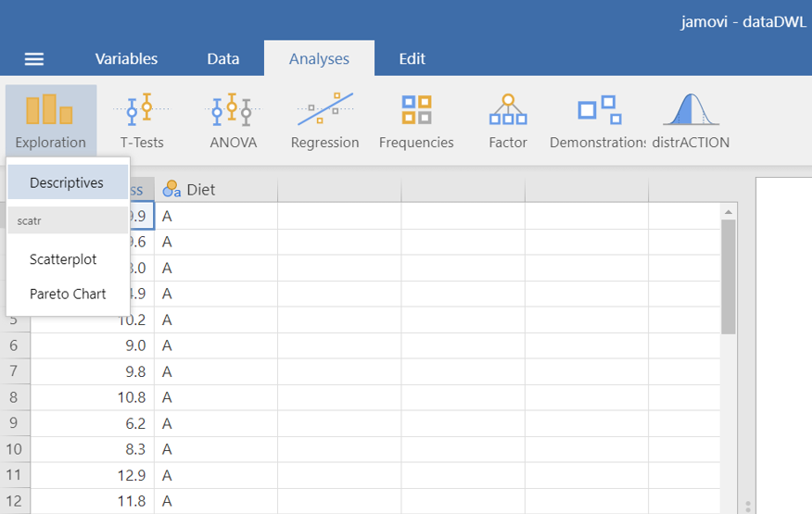Open the ANOVA analysis menu

point(233,119)
